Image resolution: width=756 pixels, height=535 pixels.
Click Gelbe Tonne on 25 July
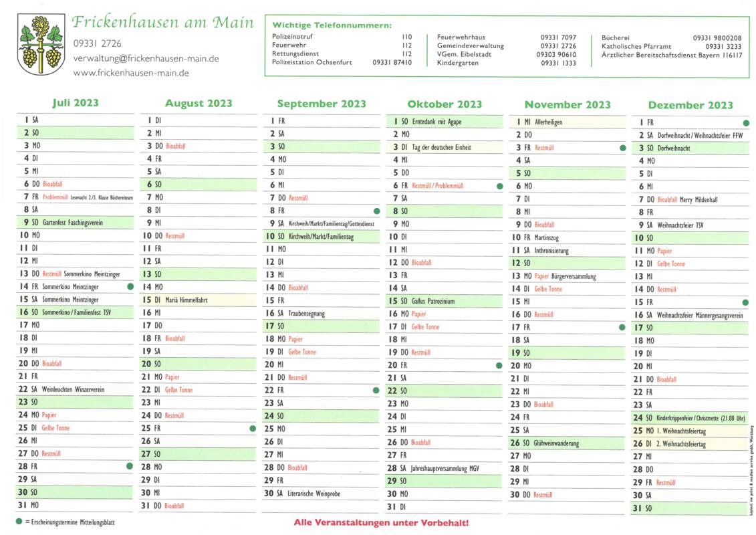click(55, 428)
